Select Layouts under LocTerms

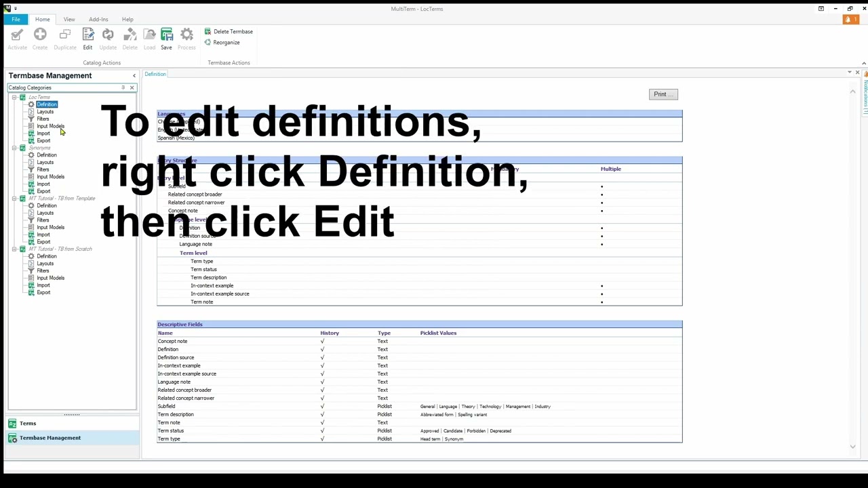coord(45,112)
